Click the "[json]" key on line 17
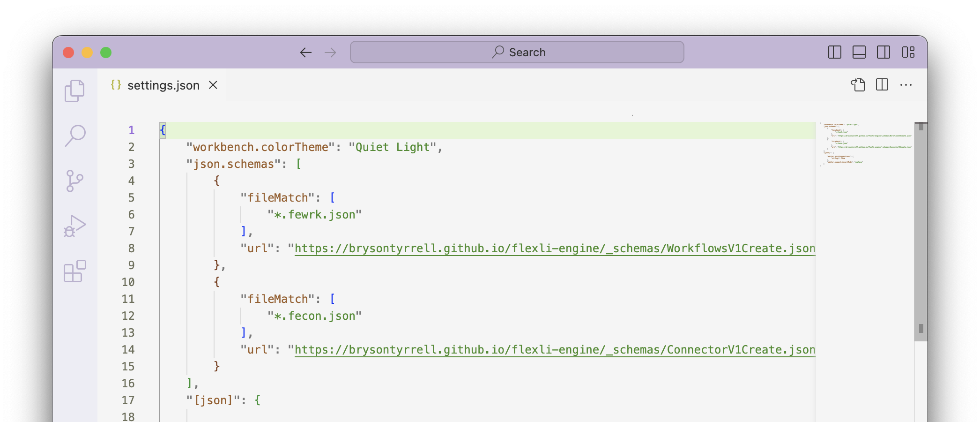This screenshot has width=980, height=422. [213, 400]
